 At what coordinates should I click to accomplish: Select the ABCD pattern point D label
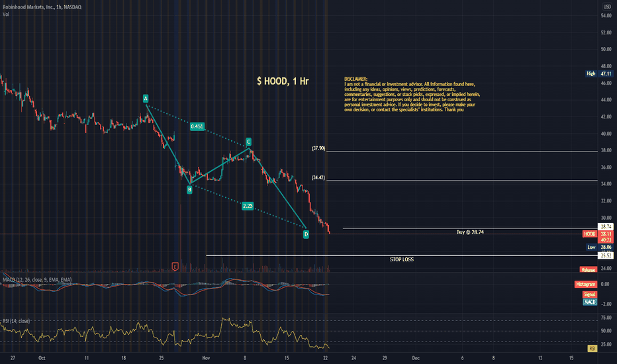coord(306,234)
